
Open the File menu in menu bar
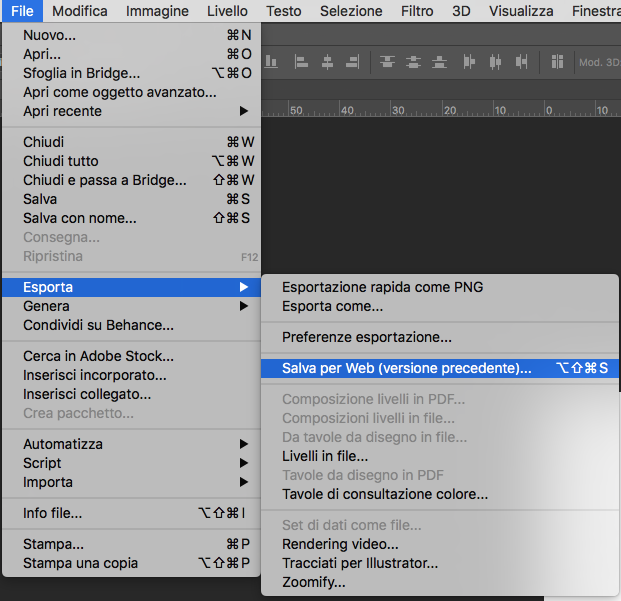click(x=22, y=11)
